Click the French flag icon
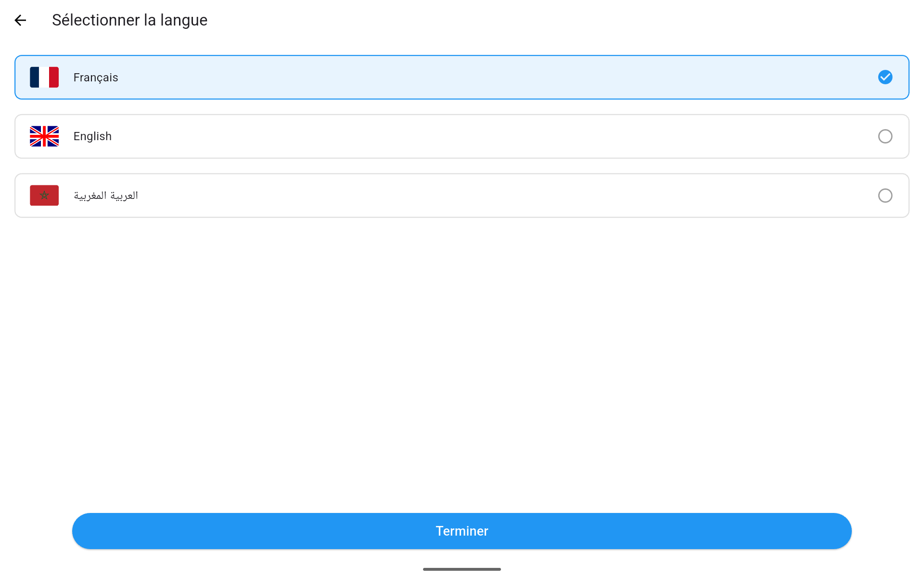The height and width of the screenshot is (578, 924). click(44, 77)
